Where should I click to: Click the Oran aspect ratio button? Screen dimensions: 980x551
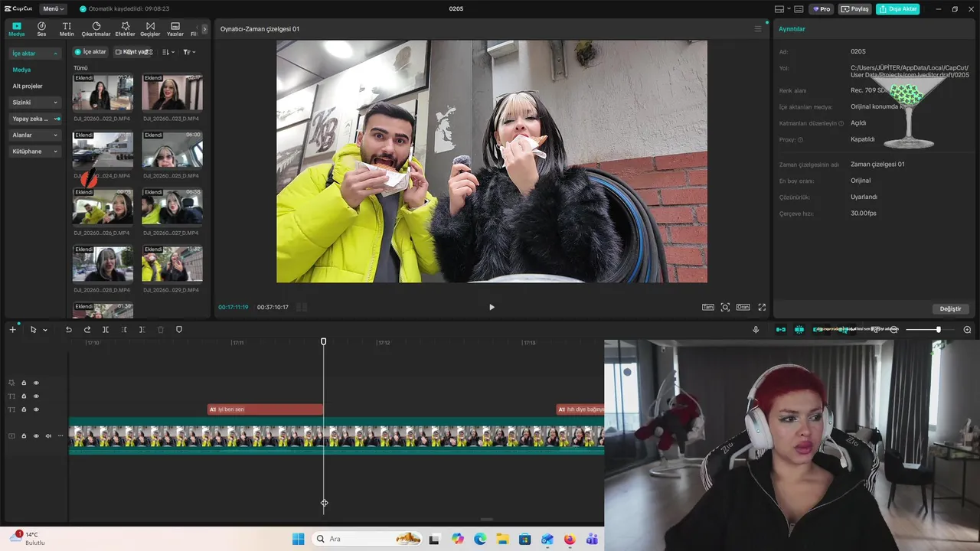coord(743,307)
